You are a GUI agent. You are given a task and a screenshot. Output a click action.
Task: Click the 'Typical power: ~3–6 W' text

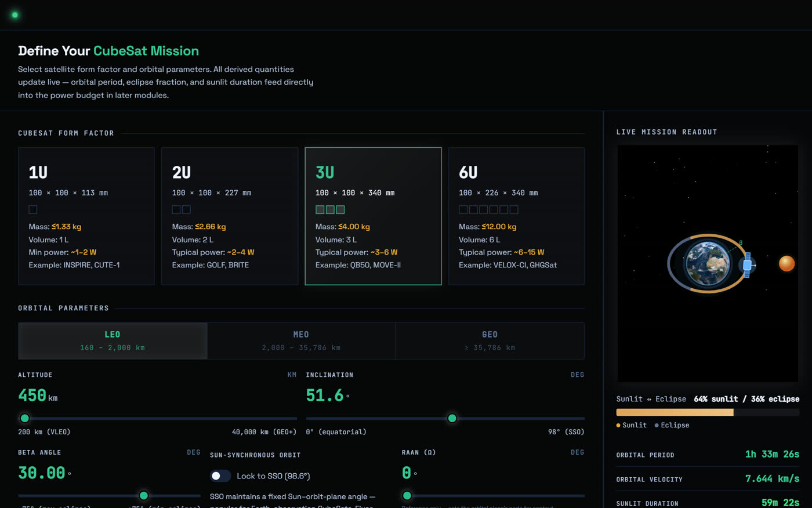coord(356,252)
